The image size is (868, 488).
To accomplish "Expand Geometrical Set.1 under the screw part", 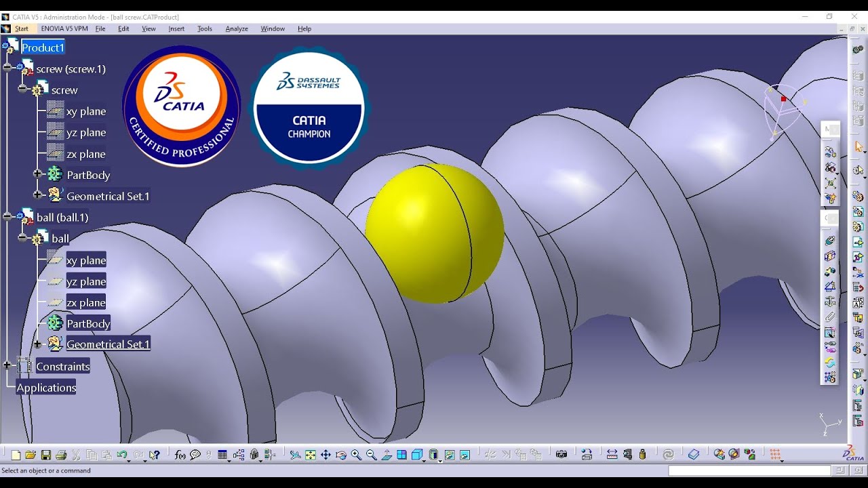I will [37, 195].
